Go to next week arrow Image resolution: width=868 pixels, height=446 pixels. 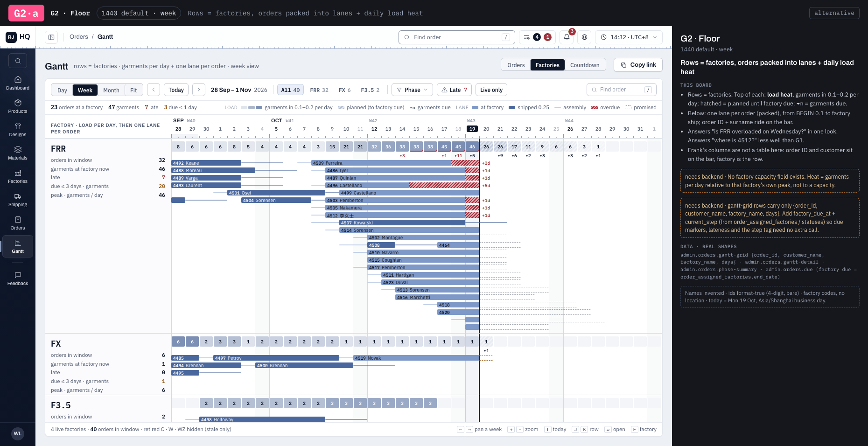[199, 90]
